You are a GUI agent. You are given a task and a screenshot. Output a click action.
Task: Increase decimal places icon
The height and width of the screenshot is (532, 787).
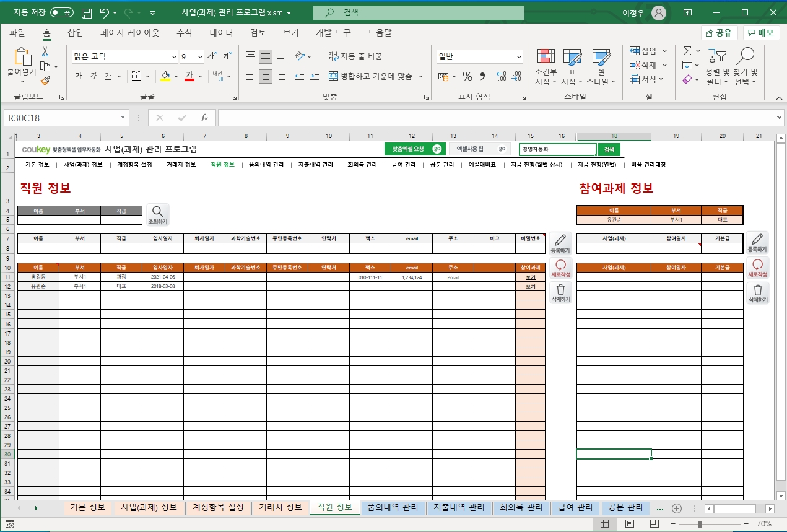click(502, 76)
